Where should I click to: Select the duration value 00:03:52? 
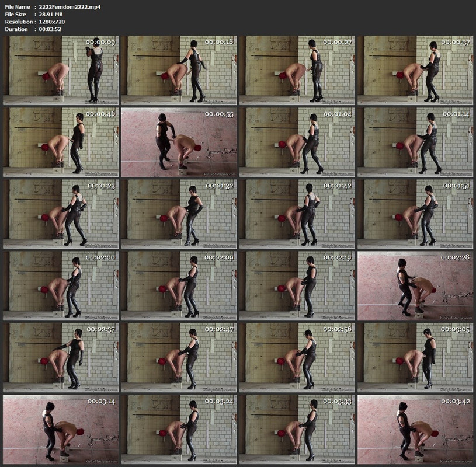tap(50, 29)
